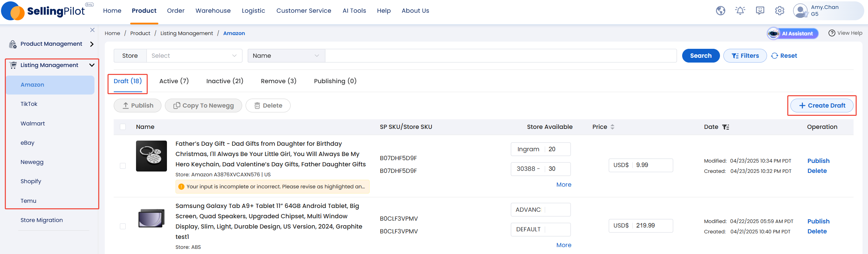Screen dimensions: 868x254
Task: Open the AI Tools menu
Action: [x=354, y=11]
